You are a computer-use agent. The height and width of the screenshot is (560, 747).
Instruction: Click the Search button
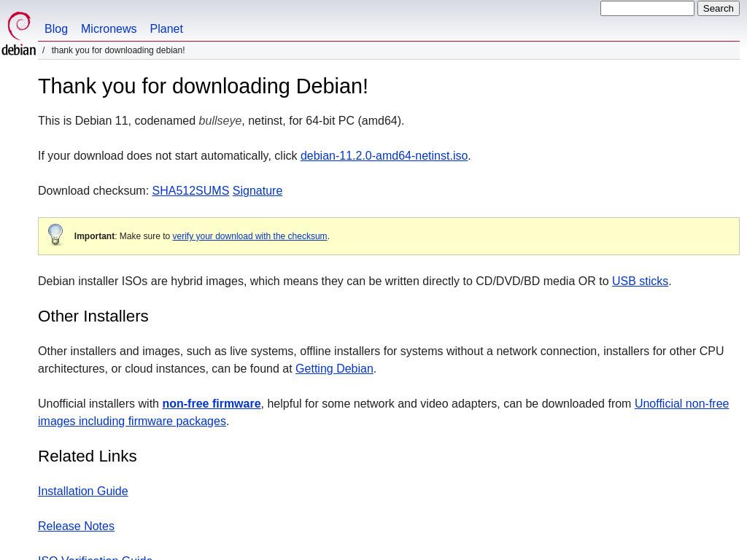(718, 9)
